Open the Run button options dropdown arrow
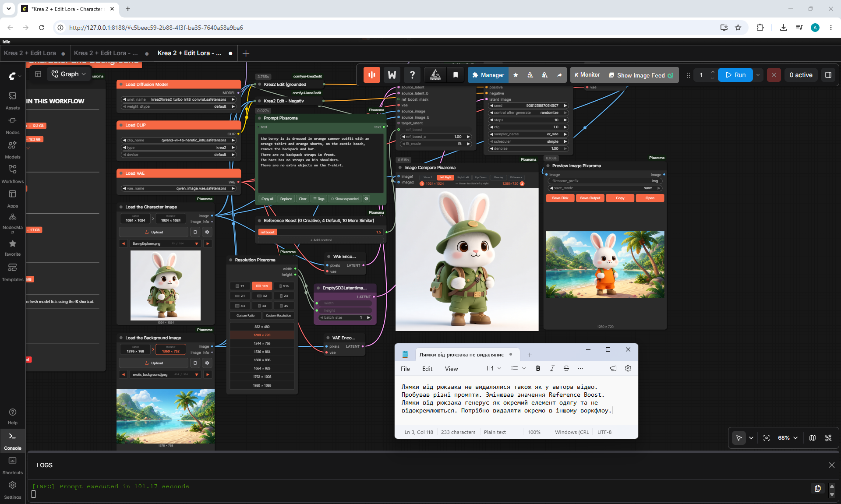 pyautogui.click(x=758, y=75)
